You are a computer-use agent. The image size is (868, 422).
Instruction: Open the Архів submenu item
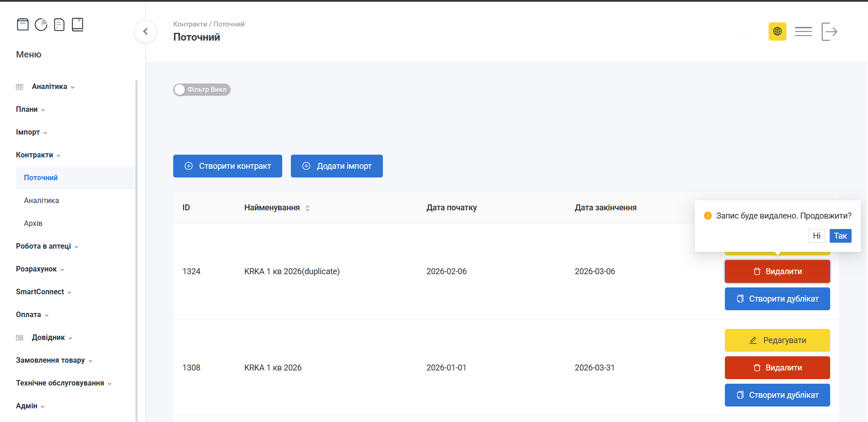point(33,224)
